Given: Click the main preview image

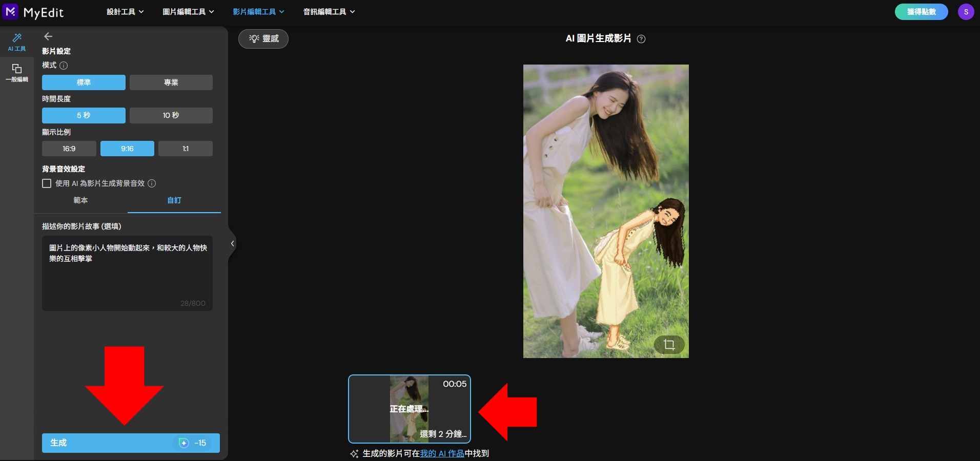Looking at the screenshot, I should tap(606, 211).
